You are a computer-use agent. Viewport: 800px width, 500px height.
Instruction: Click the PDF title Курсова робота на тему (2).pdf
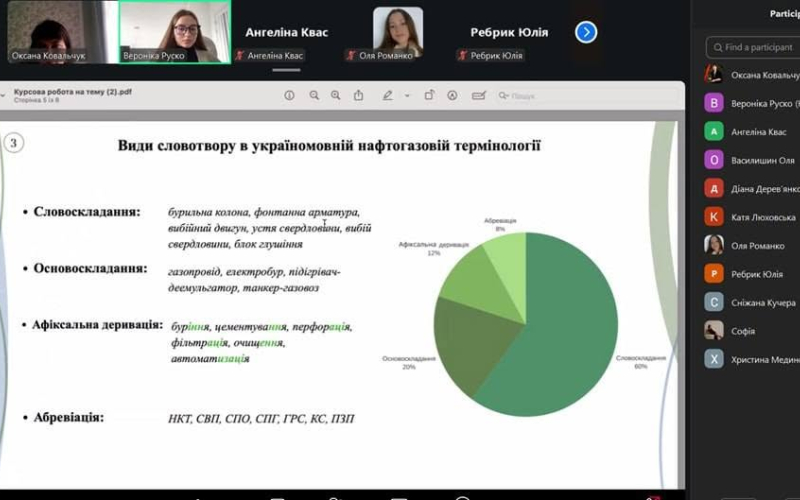[72, 92]
